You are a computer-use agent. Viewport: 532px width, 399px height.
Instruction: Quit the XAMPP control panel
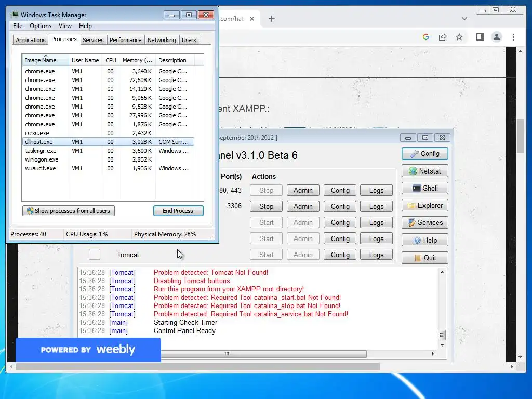tap(425, 258)
